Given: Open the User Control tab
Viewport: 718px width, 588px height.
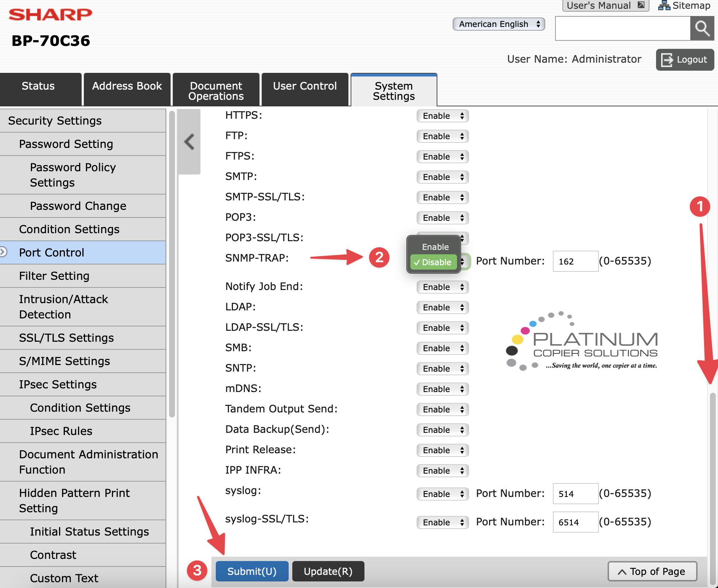Looking at the screenshot, I should 305,86.
